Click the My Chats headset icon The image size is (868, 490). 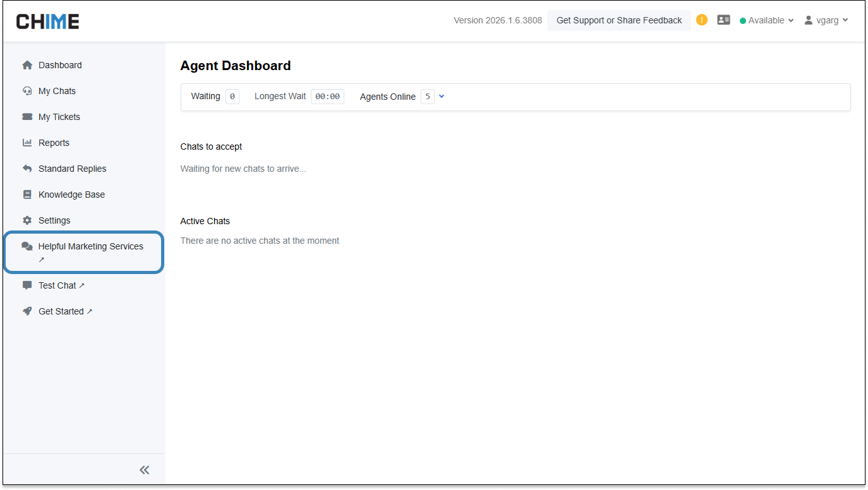27,91
